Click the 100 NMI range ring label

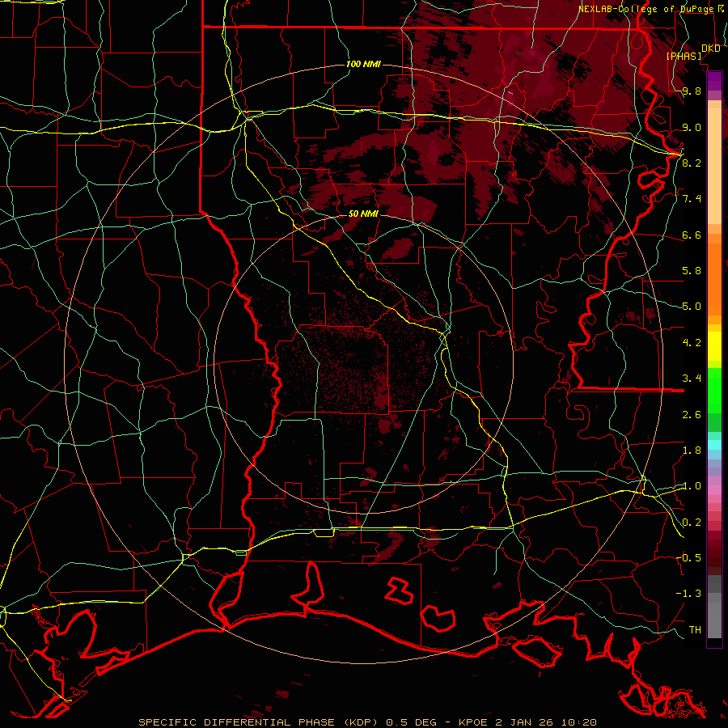(x=363, y=64)
